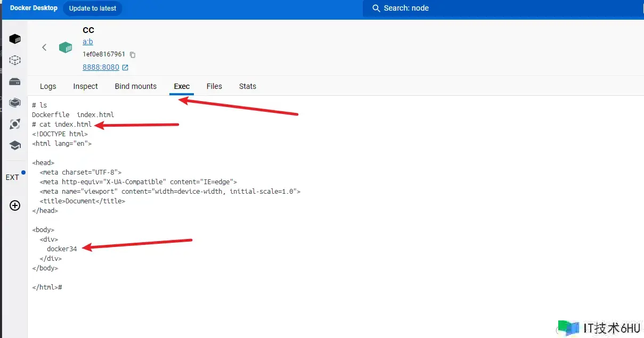Open the Containers view in sidebar
The width and height of the screenshot is (644, 338).
pos(15,39)
